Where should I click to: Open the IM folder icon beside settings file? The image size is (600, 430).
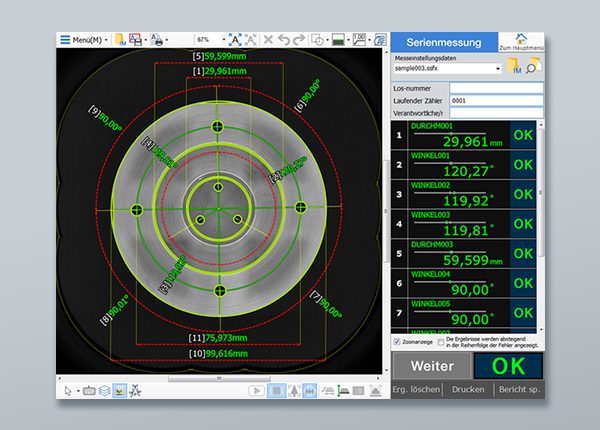coord(514,67)
